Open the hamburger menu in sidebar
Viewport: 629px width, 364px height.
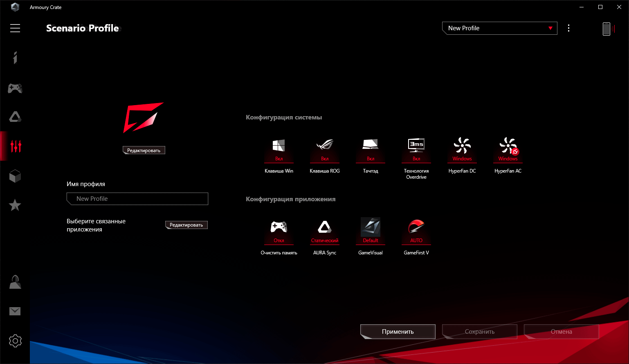pos(15,28)
